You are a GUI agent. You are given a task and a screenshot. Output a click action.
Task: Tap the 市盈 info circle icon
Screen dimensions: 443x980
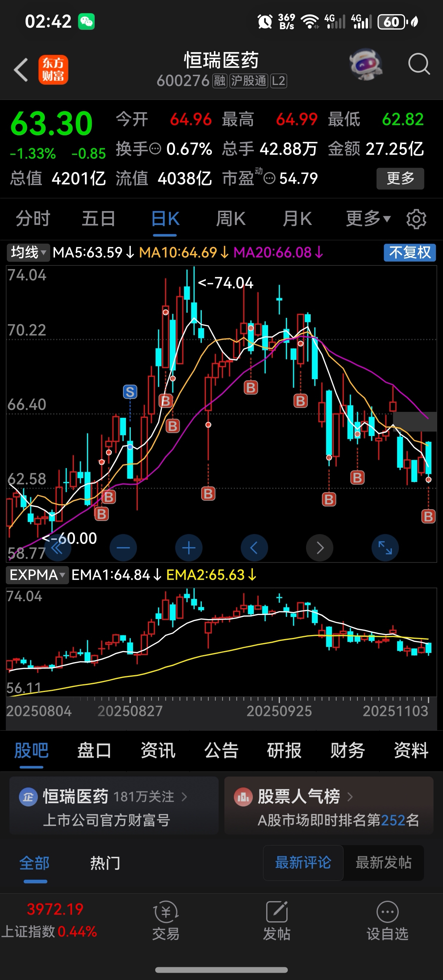269,178
